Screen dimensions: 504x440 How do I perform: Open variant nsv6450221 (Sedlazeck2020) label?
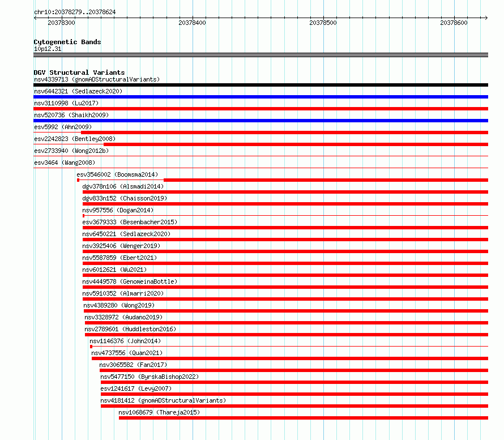[x=126, y=234]
